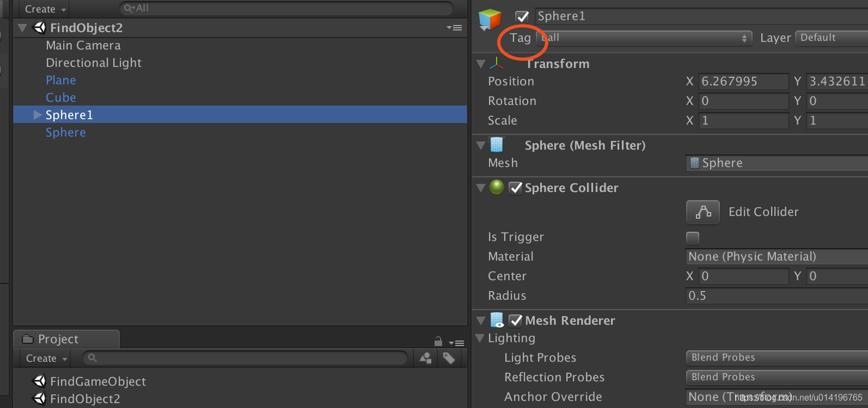Click the Mesh field showing Sphere
The width and height of the screenshot is (868, 408).
pyautogui.click(x=777, y=163)
